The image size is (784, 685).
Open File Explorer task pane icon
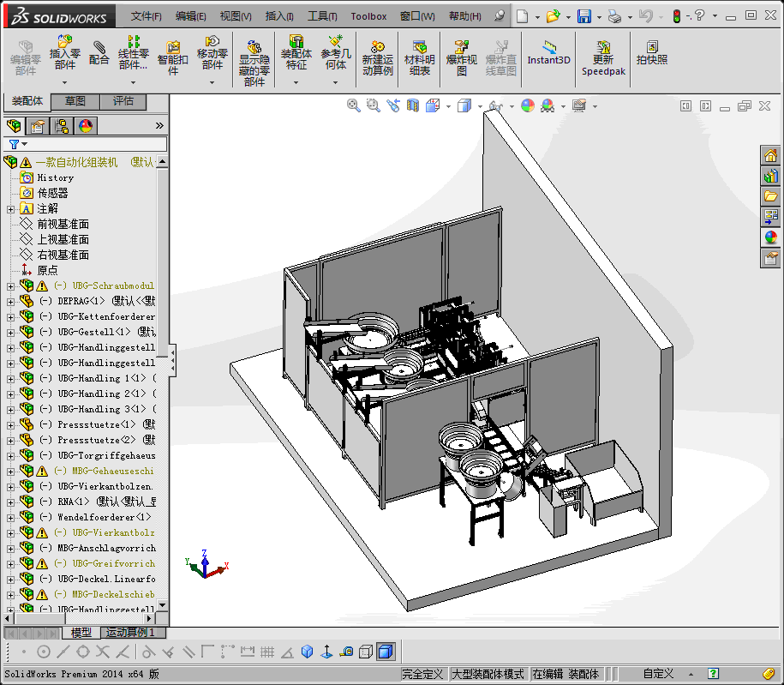point(770,196)
